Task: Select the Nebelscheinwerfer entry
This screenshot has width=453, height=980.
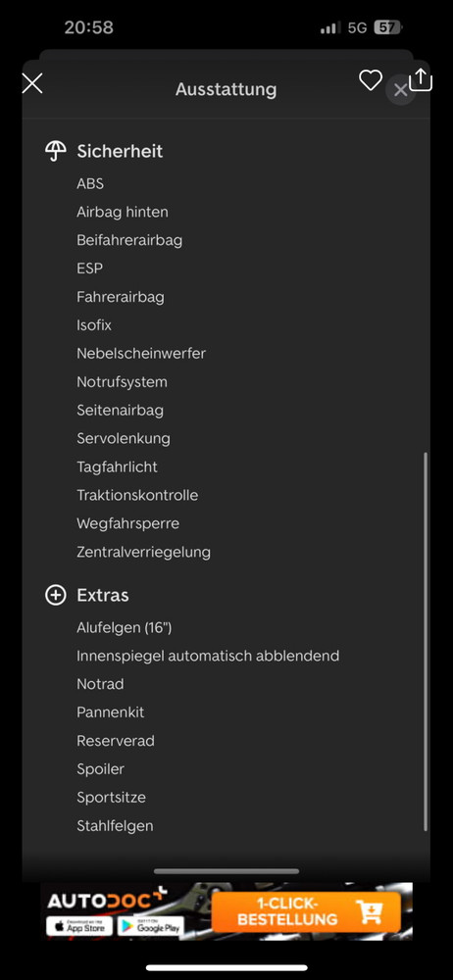Action: pos(141,353)
